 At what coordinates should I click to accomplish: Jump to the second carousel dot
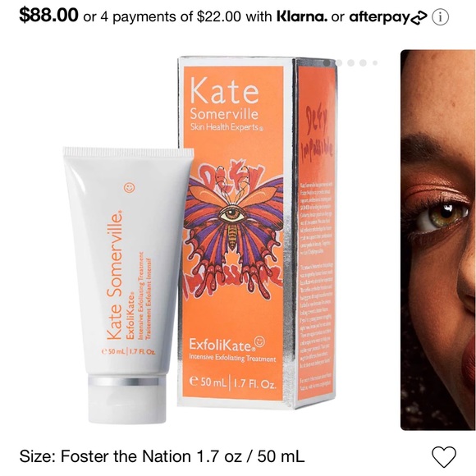pos(339,63)
